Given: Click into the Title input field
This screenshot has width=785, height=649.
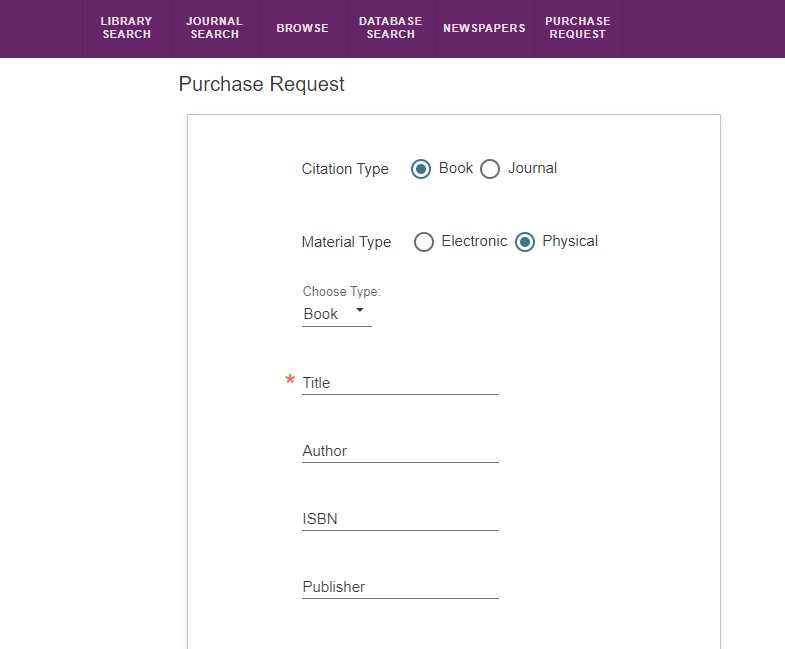Looking at the screenshot, I should click(x=400, y=382).
